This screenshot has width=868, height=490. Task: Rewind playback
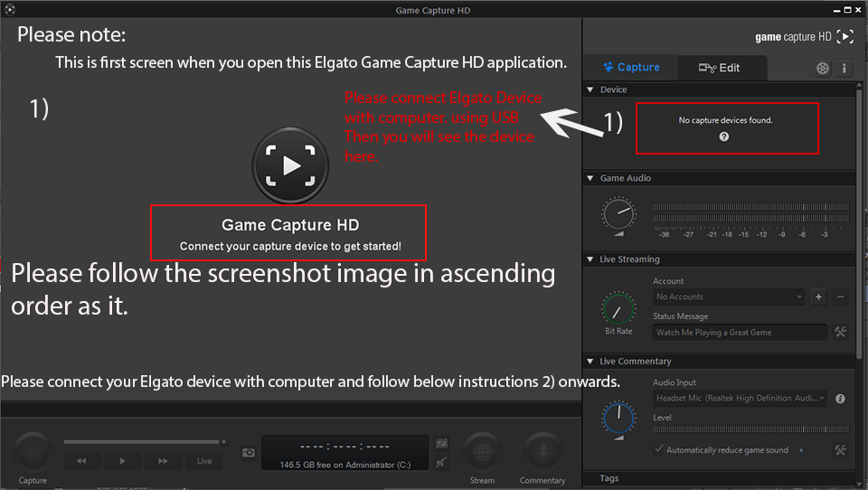click(81, 461)
